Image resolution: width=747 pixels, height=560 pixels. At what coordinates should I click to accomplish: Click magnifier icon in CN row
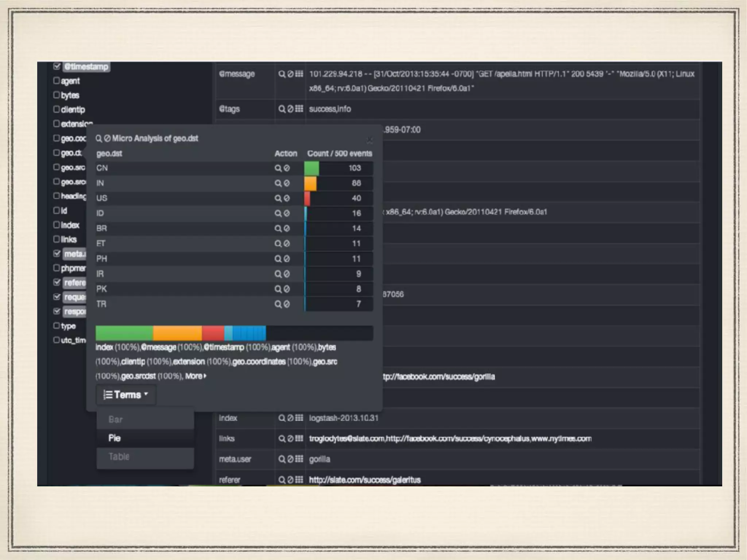click(x=278, y=168)
